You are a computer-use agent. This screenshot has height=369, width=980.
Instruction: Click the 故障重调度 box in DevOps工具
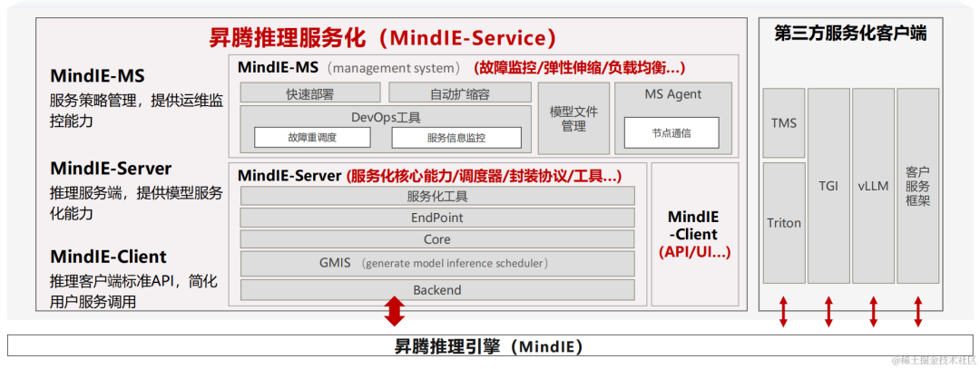tap(312, 138)
